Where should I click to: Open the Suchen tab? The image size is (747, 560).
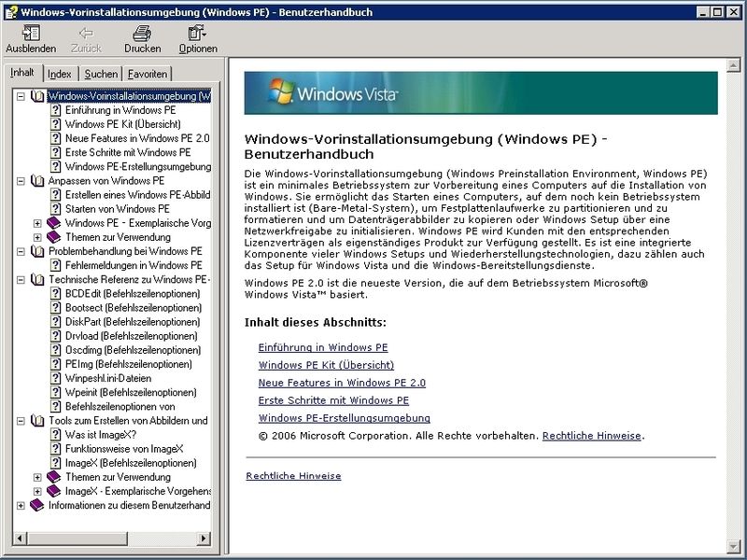[x=101, y=73]
